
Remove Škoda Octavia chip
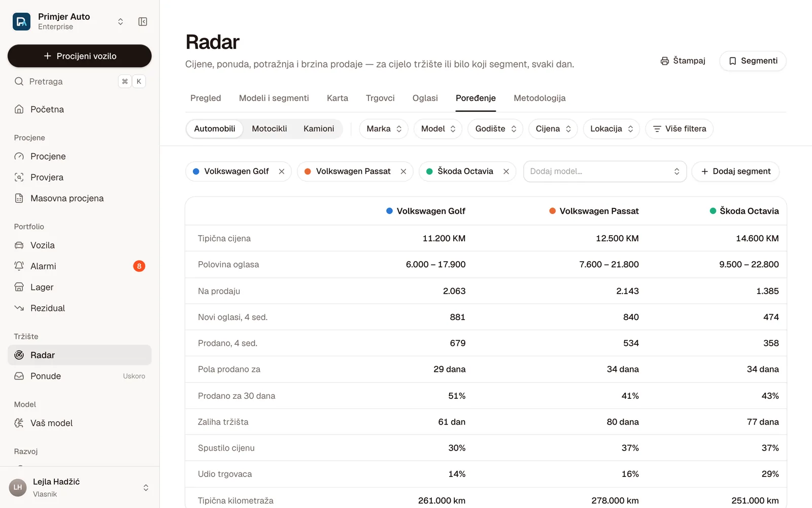(506, 171)
